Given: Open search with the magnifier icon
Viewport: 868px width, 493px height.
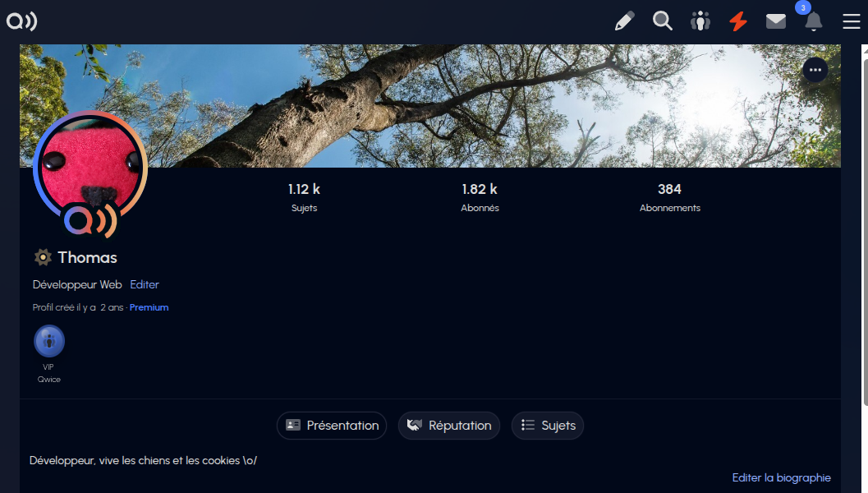Looking at the screenshot, I should tap(663, 21).
